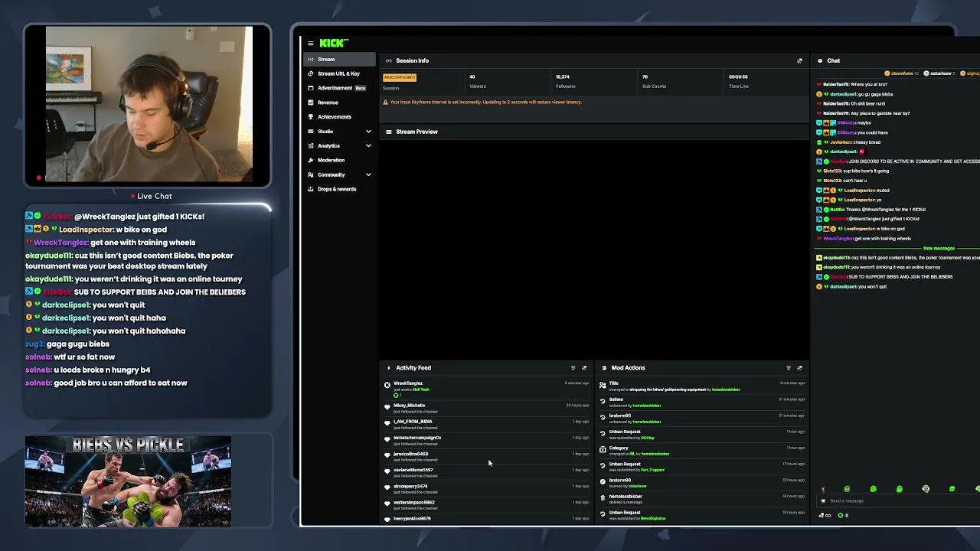Viewport: 980px width, 551px height.
Task: Open Activity Feed filter options
Action: 573,368
